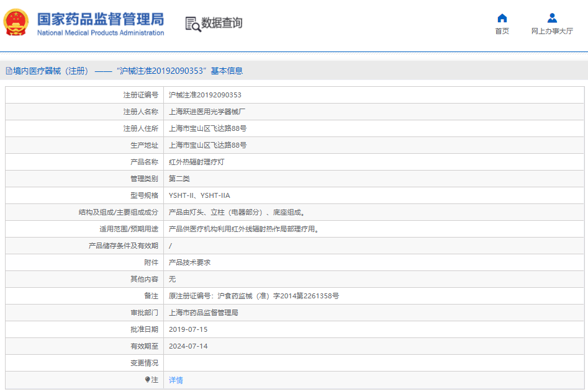Click registration number value 沪械注准20192090353 in table

coord(205,95)
